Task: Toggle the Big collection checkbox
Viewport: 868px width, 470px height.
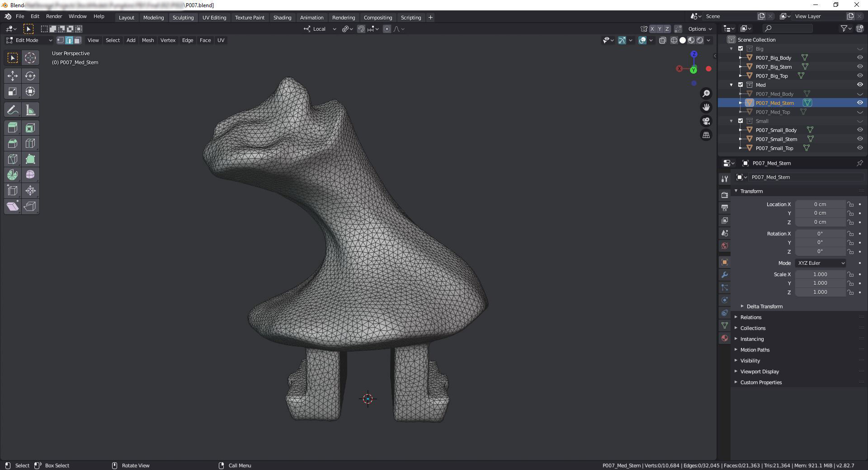Action: pos(741,49)
